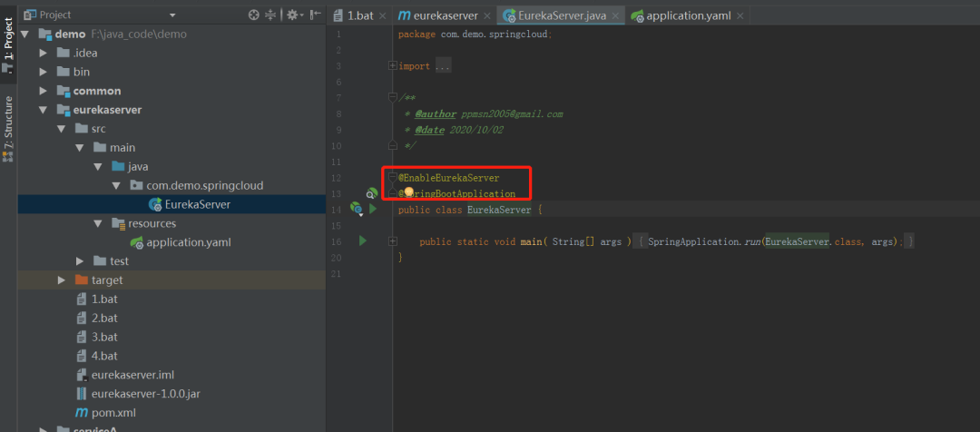Image resolution: width=980 pixels, height=432 pixels.
Task: Collapse the resources folder
Action: pyautogui.click(x=97, y=223)
